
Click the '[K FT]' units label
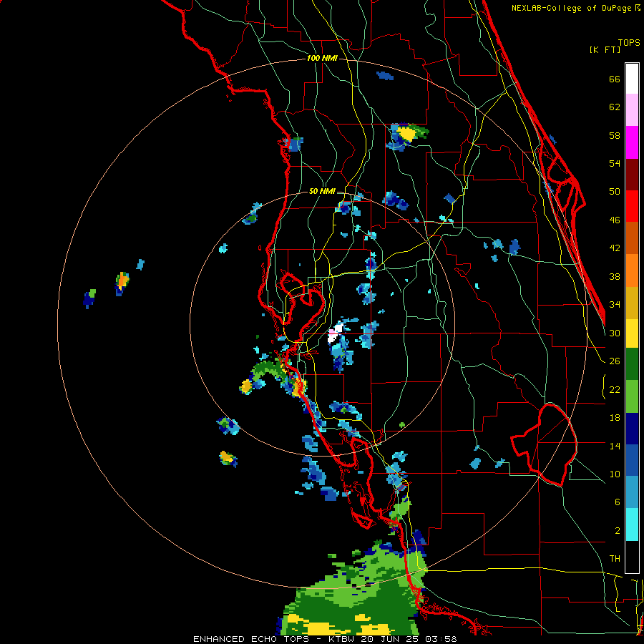605,50
